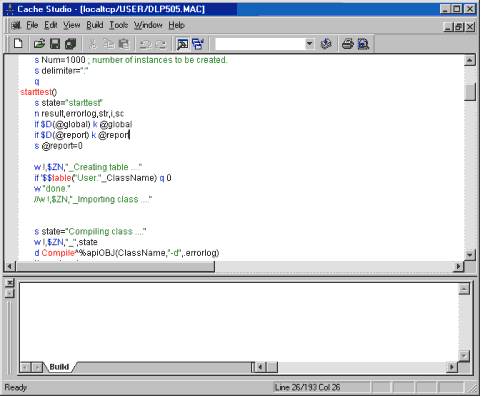Click output pane horizontal scroll right arrow
Image resolution: width=481 pixels, height=397 pixels.
pos(452,367)
